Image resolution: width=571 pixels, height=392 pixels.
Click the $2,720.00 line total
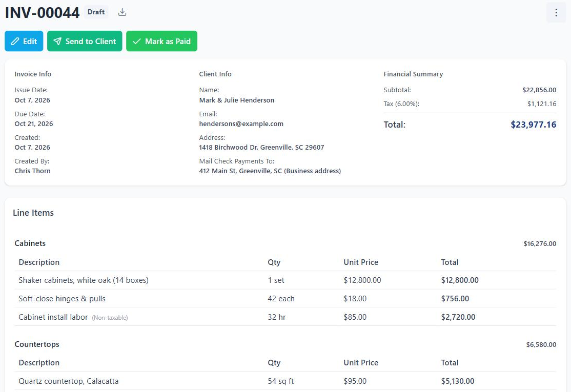coord(458,317)
